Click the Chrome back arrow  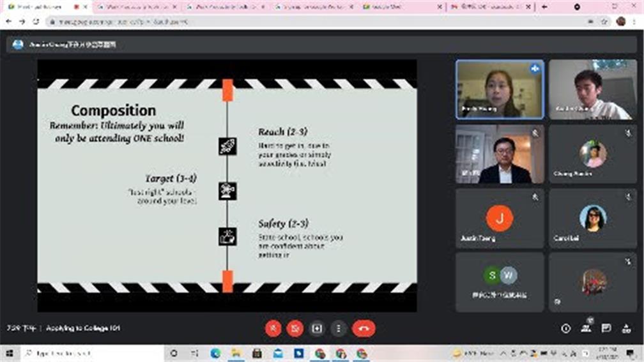(9, 21)
